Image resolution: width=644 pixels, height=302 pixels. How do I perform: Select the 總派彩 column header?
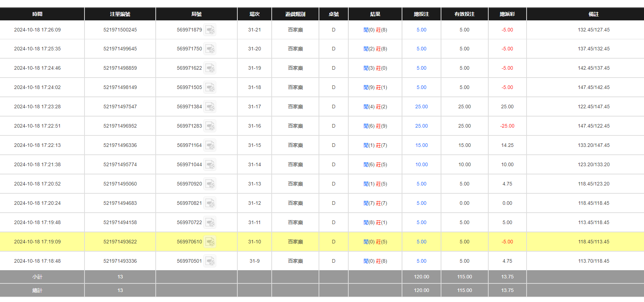507,14
